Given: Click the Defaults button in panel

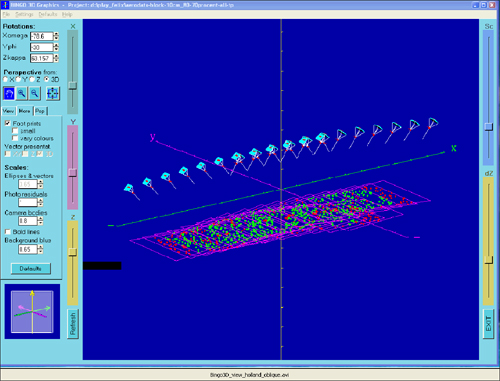Looking at the screenshot, I should [x=31, y=269].
